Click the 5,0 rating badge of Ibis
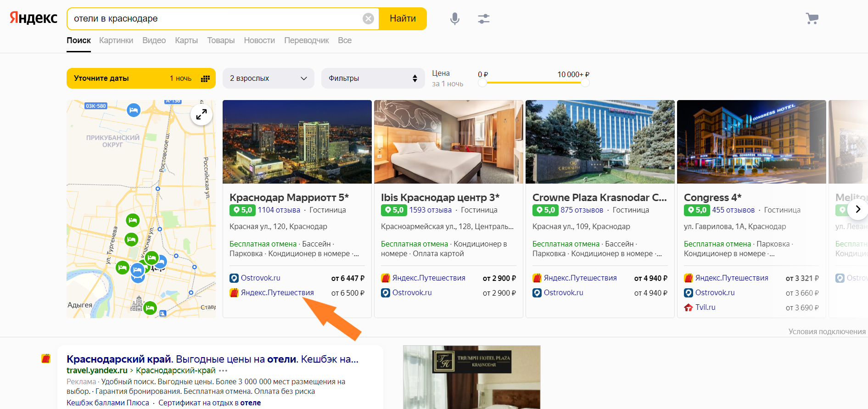Screen dimensions: 868x409 (x=394, y=210)
